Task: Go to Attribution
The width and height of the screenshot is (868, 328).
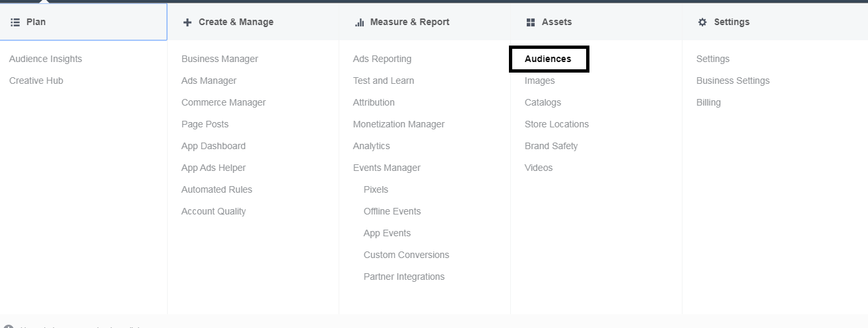Action: (374, 102)
